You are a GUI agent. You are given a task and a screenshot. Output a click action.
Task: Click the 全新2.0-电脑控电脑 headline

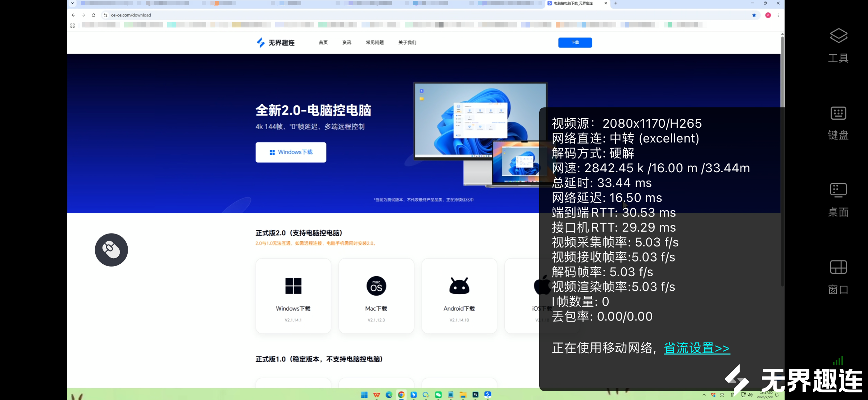(313, 110)
